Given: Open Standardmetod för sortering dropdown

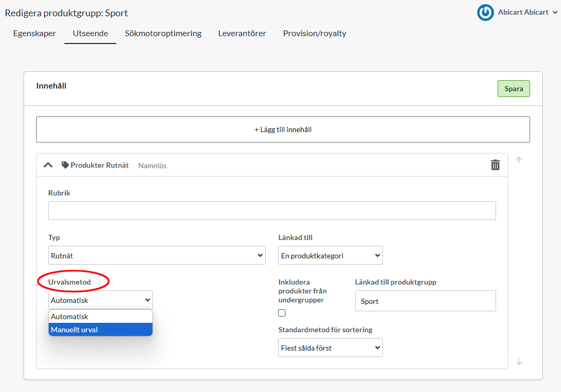Looking at the screenshot, I should pyautogui.click(x=330, y=347).
